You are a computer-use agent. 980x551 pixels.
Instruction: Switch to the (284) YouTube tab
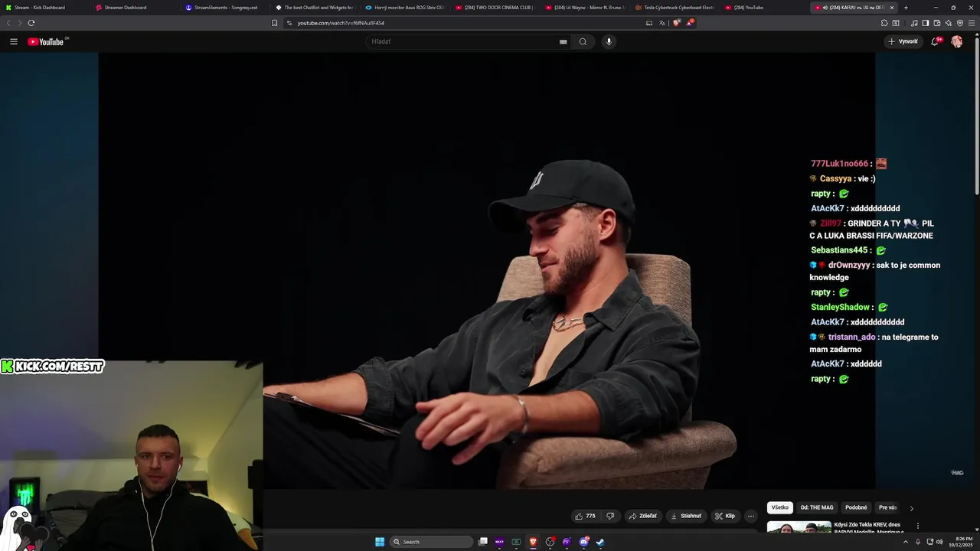[766, 8]
